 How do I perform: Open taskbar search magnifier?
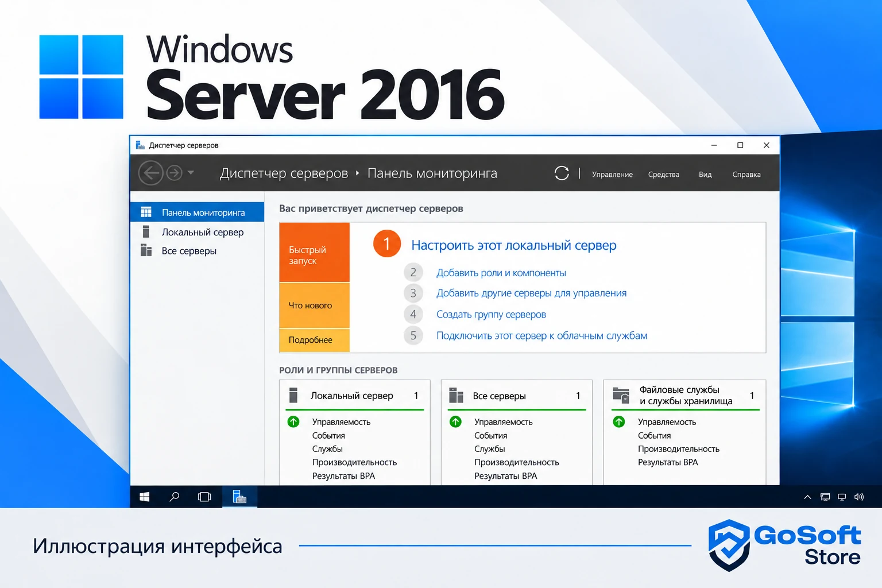[x=174, y=497]
